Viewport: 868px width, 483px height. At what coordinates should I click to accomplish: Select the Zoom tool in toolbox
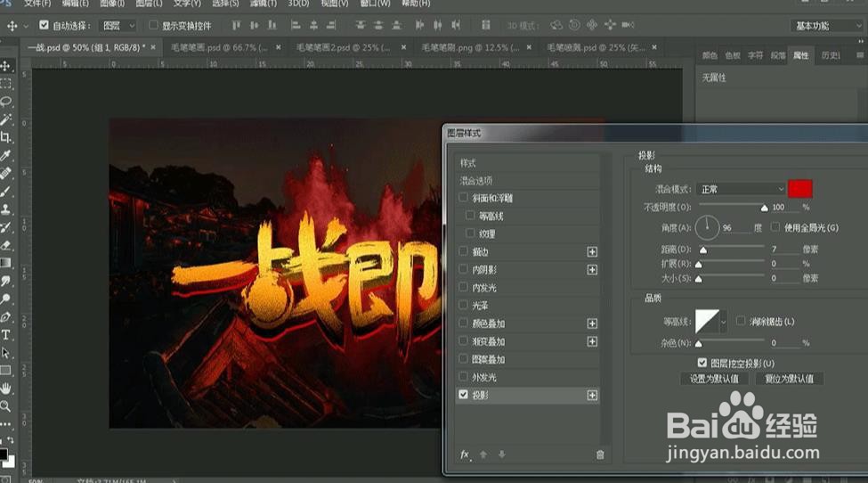(6, 406)
